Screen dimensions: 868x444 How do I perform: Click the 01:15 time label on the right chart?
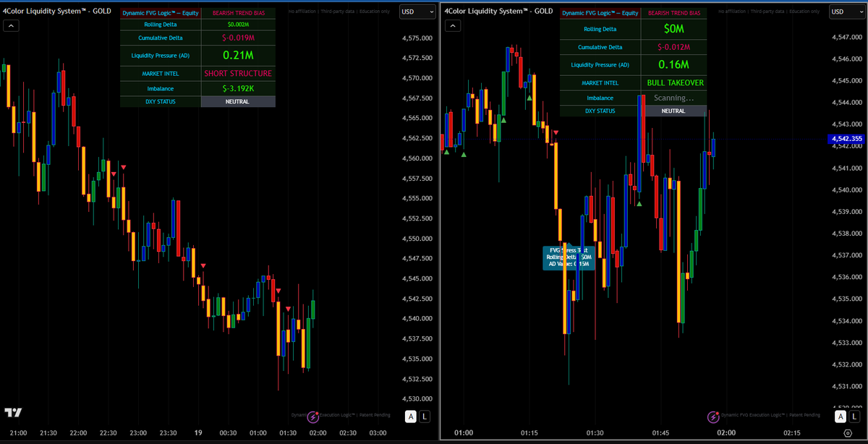[x=529, y=432]
